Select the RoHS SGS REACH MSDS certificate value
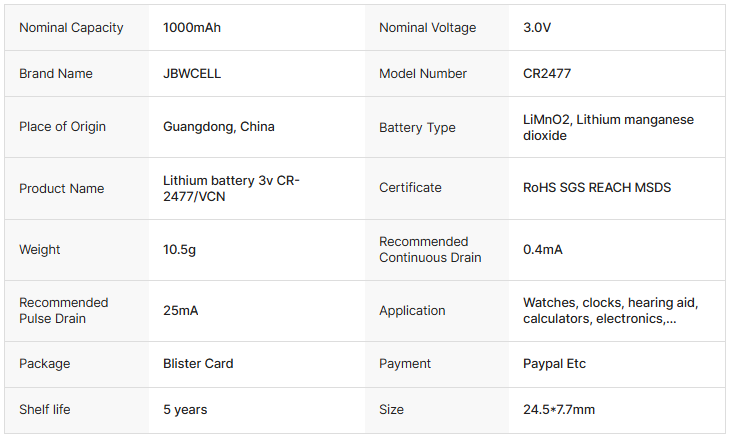Viewport: 729px width, 437px height. click(597, 188)
